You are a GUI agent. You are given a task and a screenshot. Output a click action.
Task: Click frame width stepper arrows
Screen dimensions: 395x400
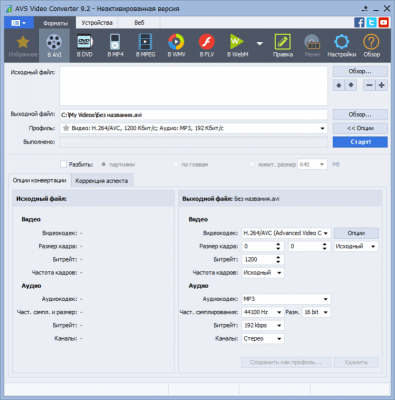click(x=278, y=246)
